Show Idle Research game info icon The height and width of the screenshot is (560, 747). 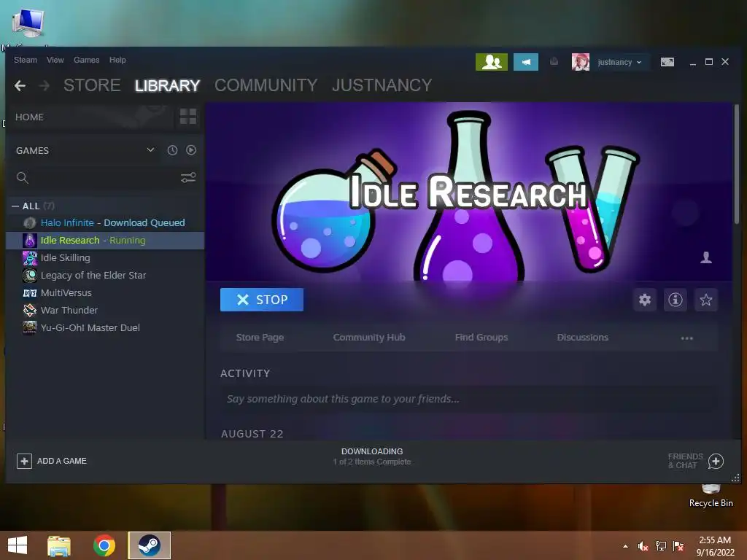click(x=675, y=300)
